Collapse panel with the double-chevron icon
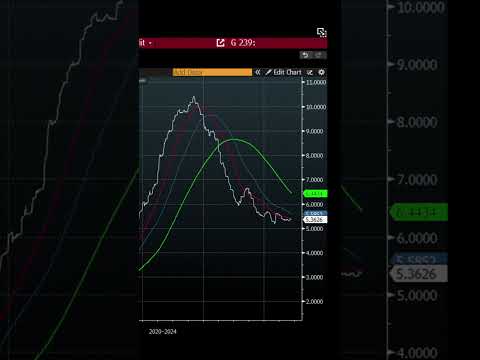This screenshot has width=480, height=360. click(258, 72)
